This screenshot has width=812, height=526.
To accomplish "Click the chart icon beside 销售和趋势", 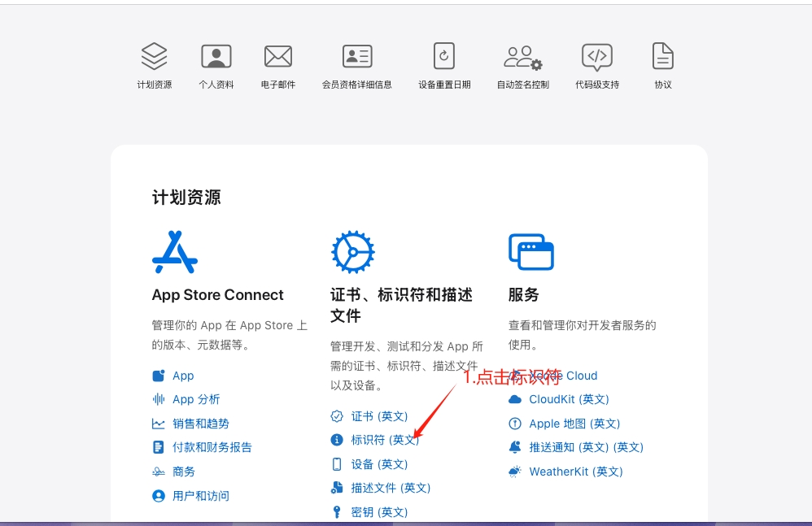I will click(x=159, y=424).
